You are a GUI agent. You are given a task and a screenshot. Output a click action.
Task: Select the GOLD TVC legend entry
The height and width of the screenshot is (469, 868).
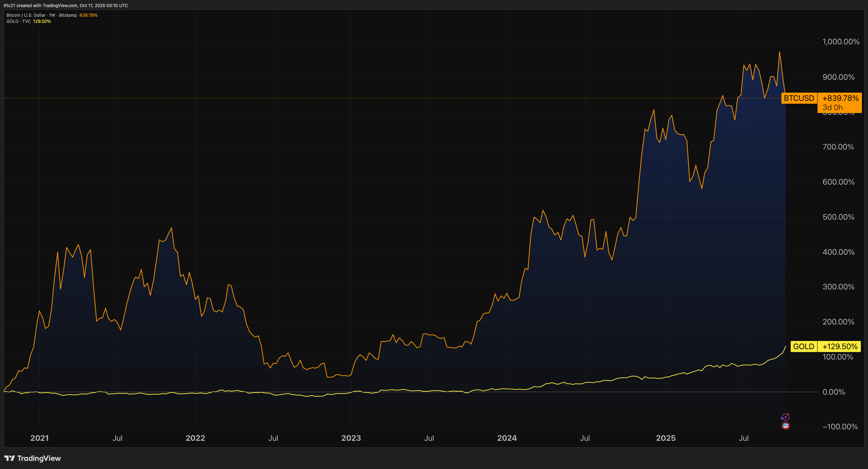(x=19, y=21)
